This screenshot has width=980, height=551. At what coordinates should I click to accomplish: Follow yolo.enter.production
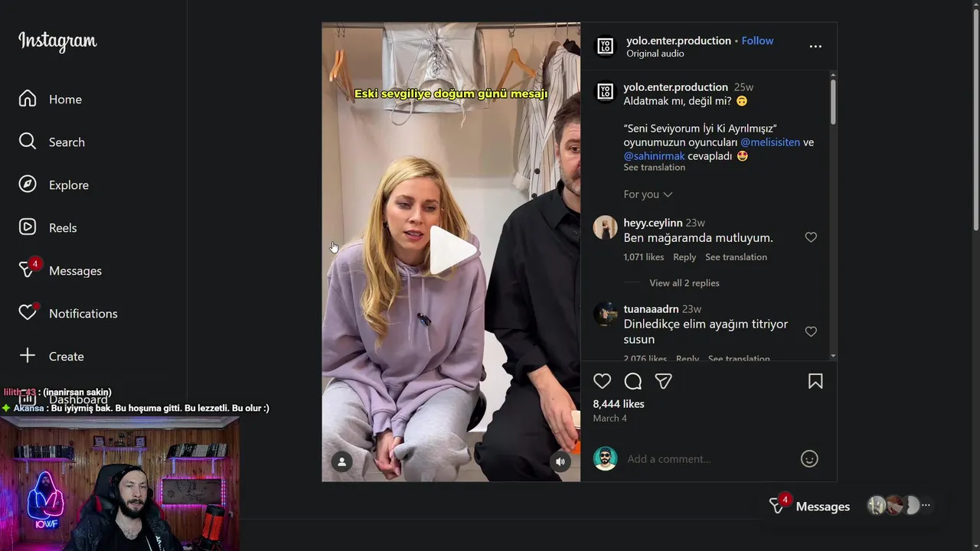pos(757,41)
